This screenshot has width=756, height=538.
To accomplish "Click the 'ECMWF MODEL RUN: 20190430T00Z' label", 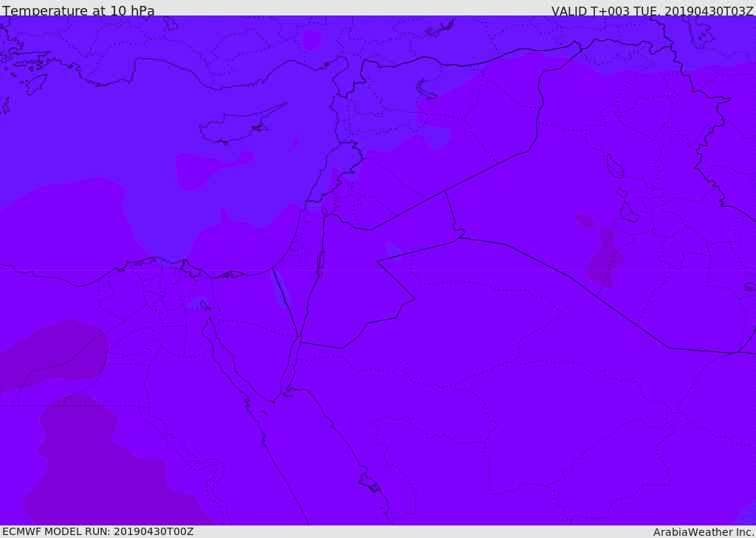I will (x=98, y=531).
